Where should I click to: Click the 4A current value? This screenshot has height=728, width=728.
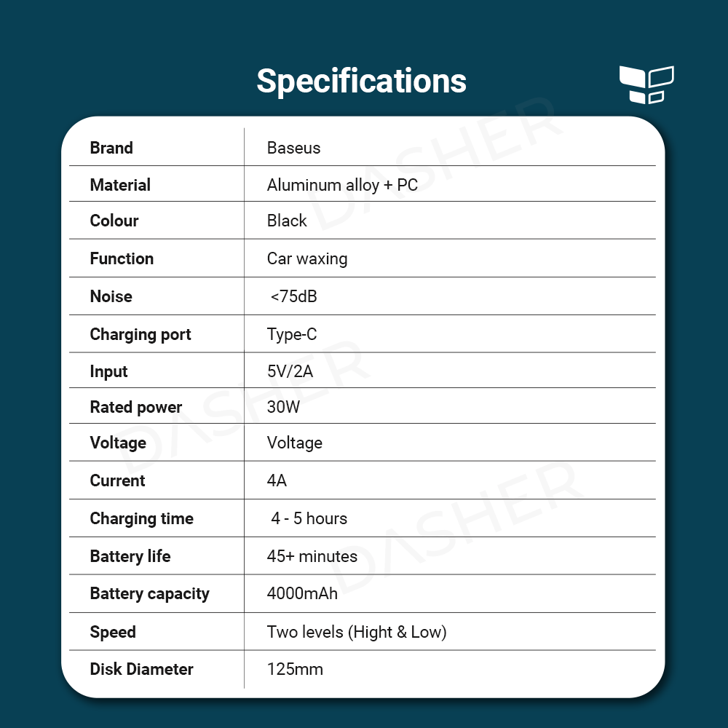[277, 480]
